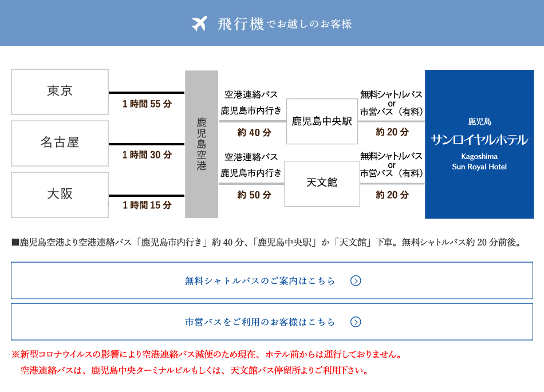Select the 名古屋 departure box
This screenshot has width=544, height=392.
[60, 144]
